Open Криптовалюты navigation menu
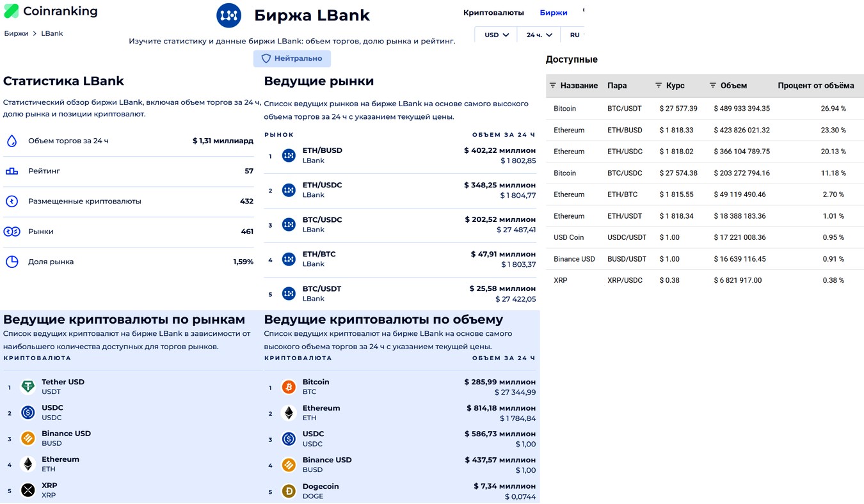Screen dimensions: 864x504 493,12
